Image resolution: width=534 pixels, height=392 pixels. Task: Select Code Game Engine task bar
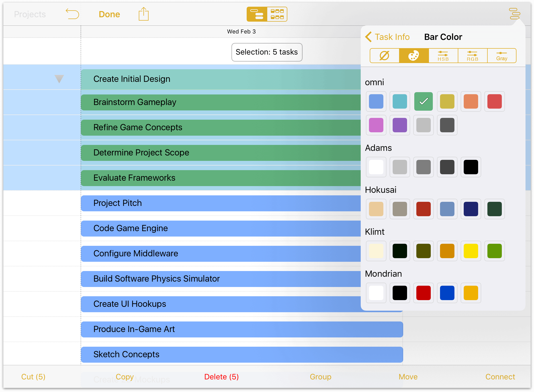pos(221,228)
